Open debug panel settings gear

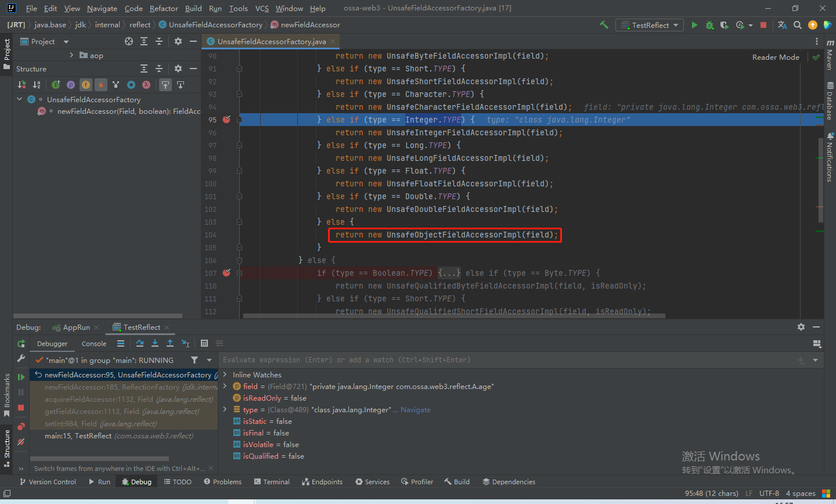pyautogui.click(x=801, y=327)
